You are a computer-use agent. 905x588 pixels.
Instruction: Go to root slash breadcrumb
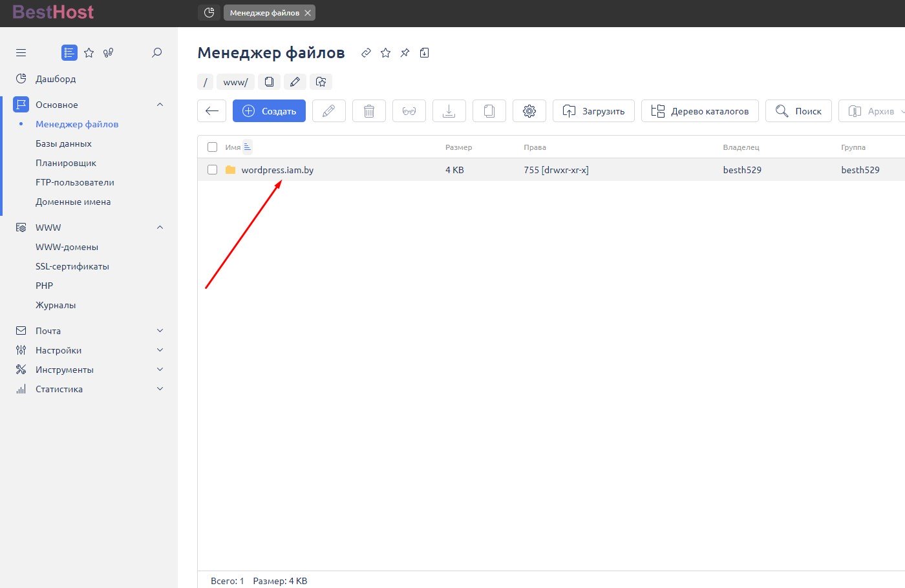point(205,82)
